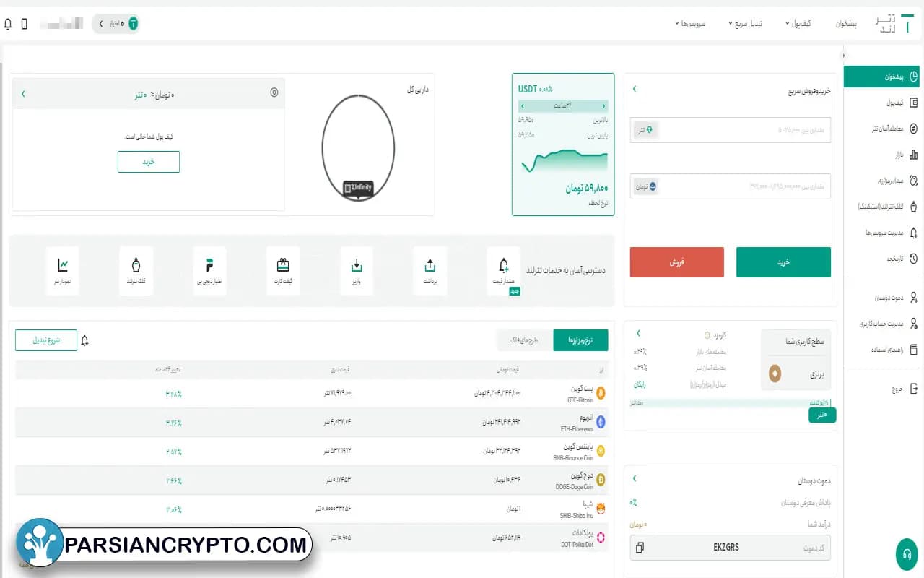Click the شروع تبدیل button
Screen dimensions: 924x578
pyautogui.click(x=46, y=340)
